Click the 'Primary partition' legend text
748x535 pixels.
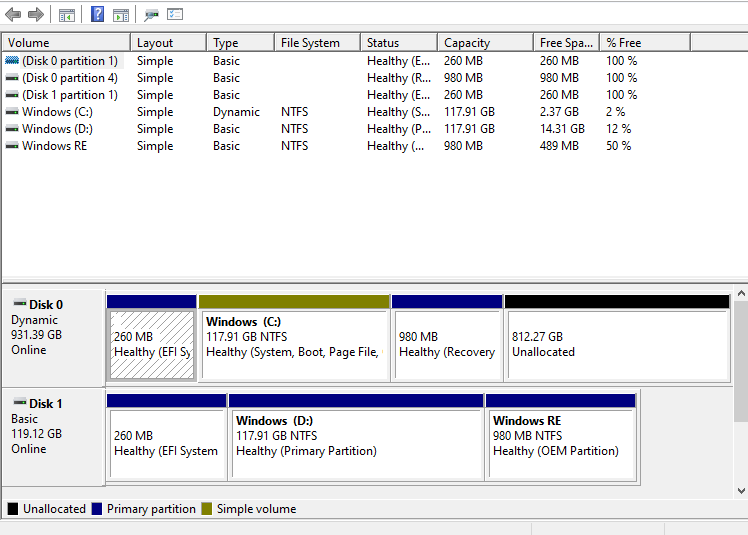[x=151, y=509]
